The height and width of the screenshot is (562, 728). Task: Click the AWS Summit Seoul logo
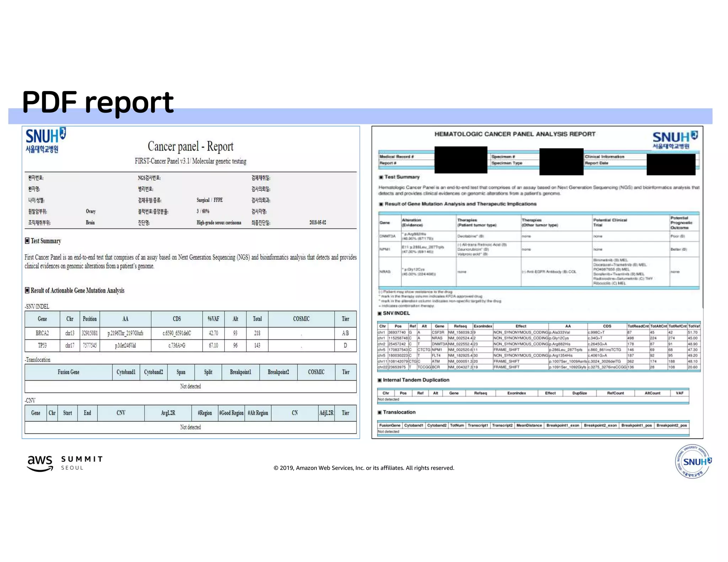(x=65, y=463)
